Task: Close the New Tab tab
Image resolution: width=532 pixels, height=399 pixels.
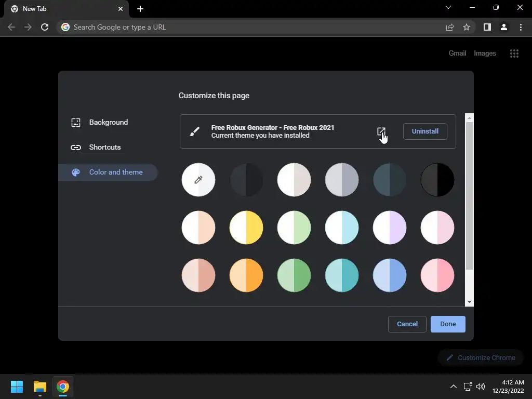Action: pos(120,9)
